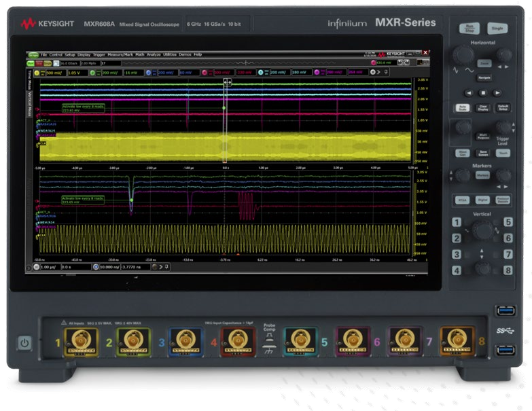Click the Digital key below Markers
This screenshot has height=411, width=532.
pos(482,200)
